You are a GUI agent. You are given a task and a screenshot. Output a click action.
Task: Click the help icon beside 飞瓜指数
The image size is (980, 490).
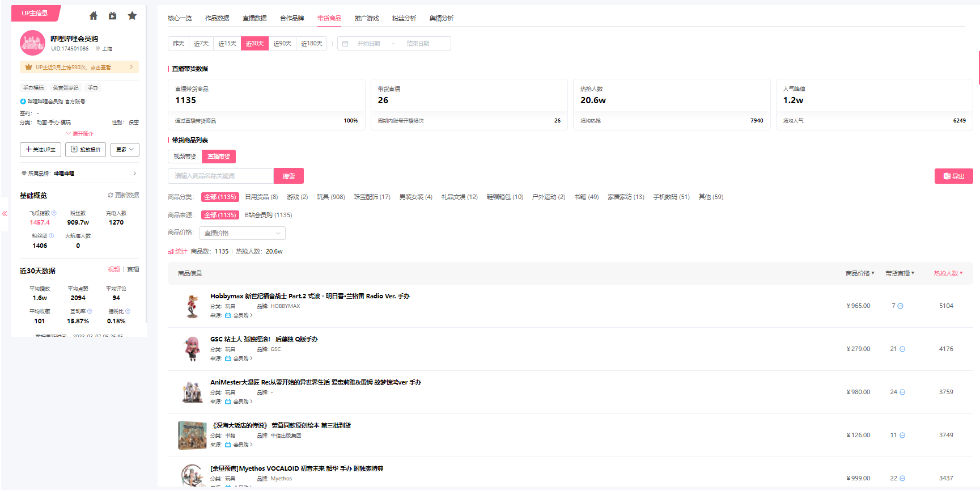(54, 213)
